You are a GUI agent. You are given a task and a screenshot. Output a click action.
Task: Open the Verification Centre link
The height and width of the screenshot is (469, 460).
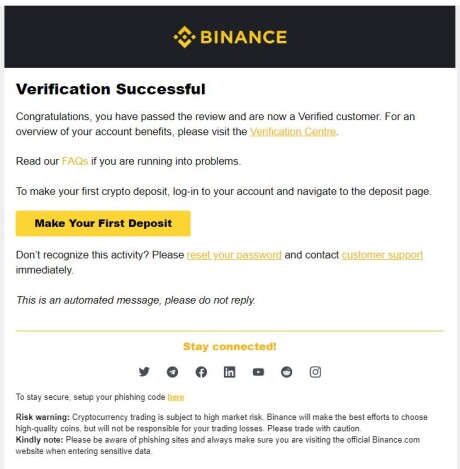pyautogui.click(x=293, y=132)
